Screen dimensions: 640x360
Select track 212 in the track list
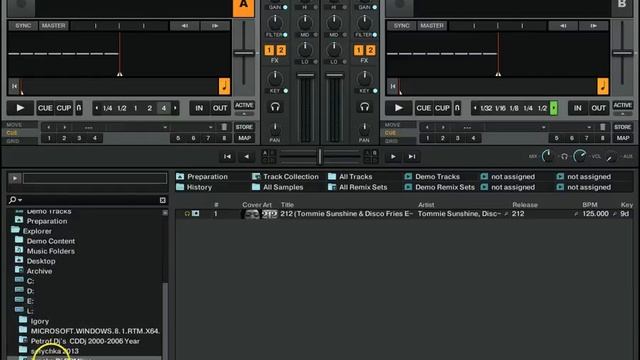point(404,213)
